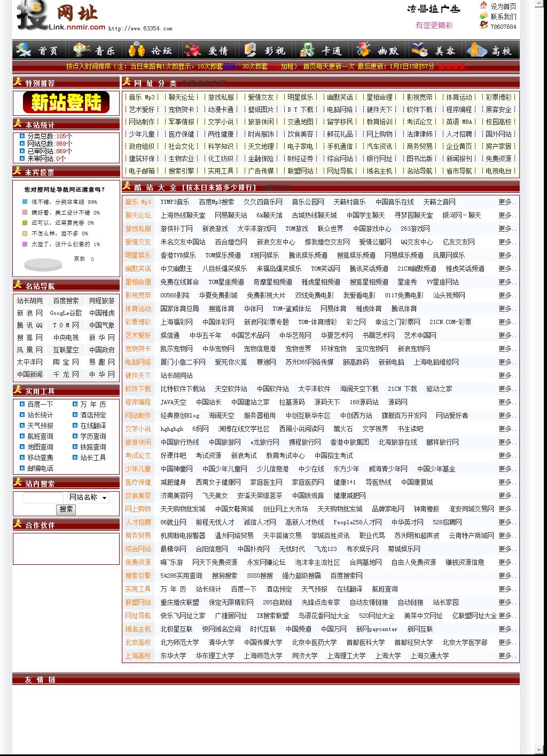Open 更多 in the 旅游休闲 row
This screenshot has height=756, width=547.
click(507, 442)
